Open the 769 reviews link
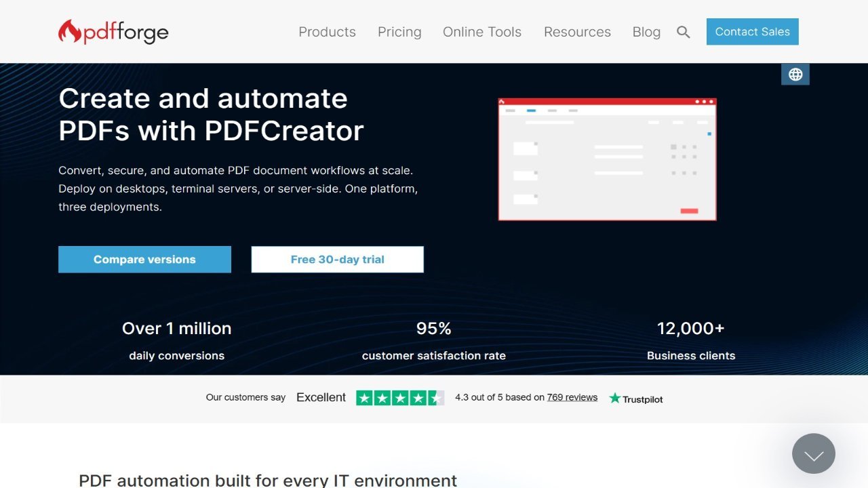This screenshot has height=488, width=868. (572, 397)
